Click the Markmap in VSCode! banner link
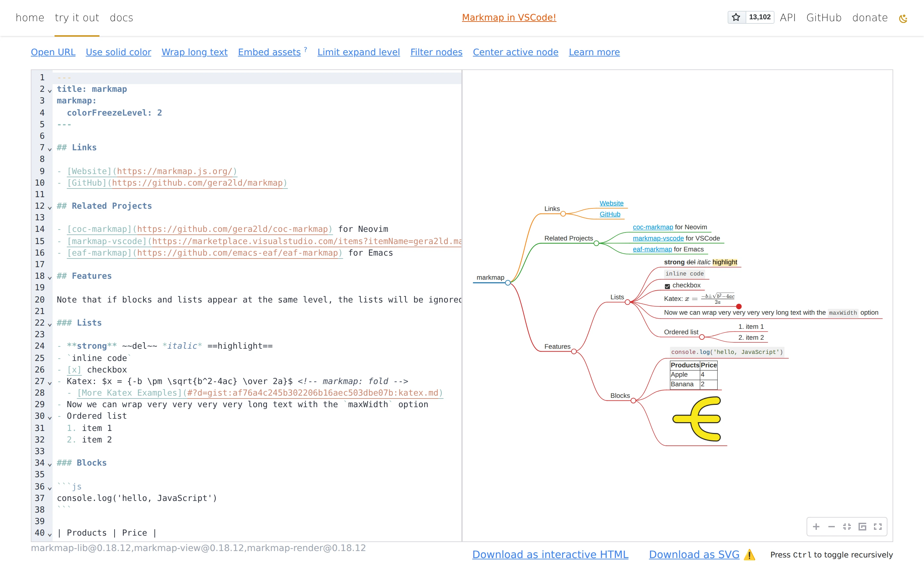The width and height of the screenshot is (924, 578). click(x=509, y=17)
